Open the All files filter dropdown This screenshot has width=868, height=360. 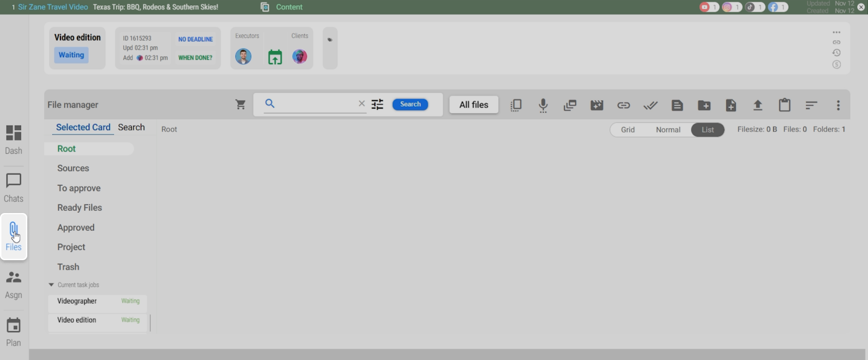pos(474,105)
